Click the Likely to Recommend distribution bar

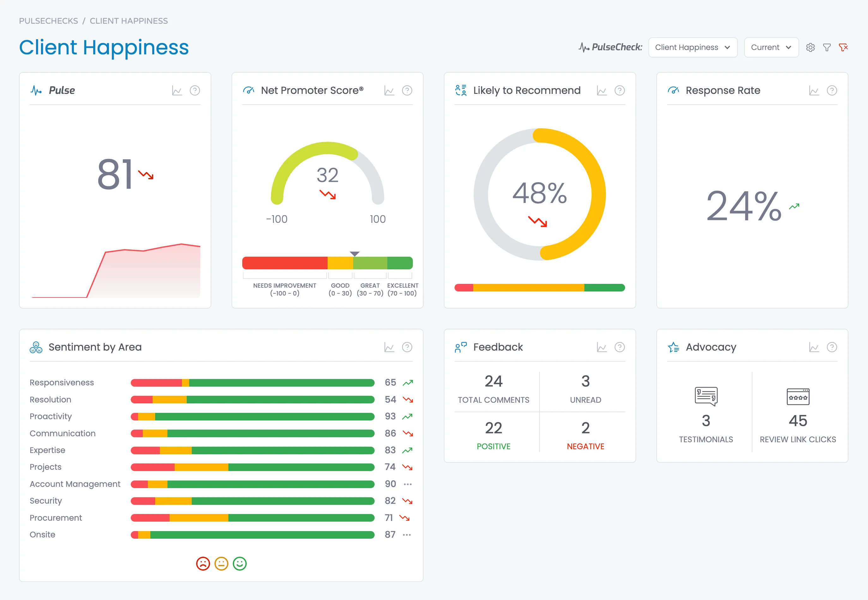click(540, 288)
